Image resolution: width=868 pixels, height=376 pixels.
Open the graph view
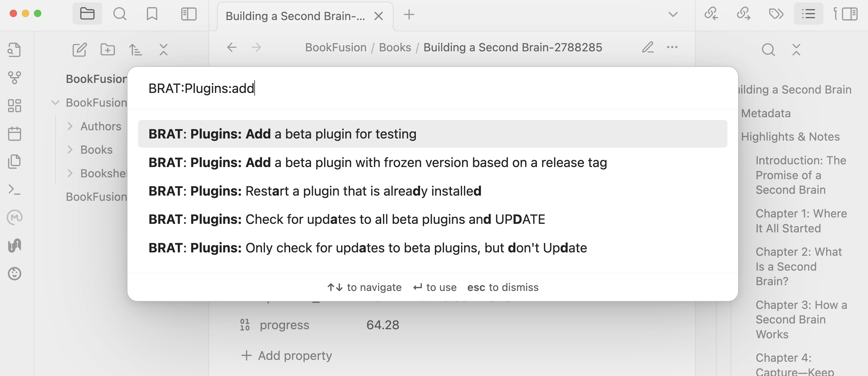pos(14,77)
